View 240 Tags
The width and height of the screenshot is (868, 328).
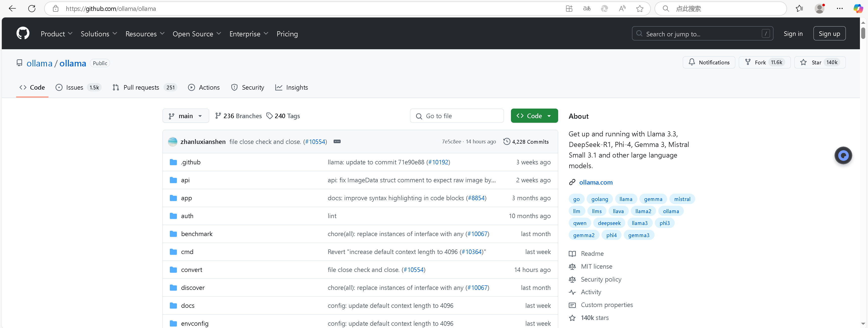point(283,116)
